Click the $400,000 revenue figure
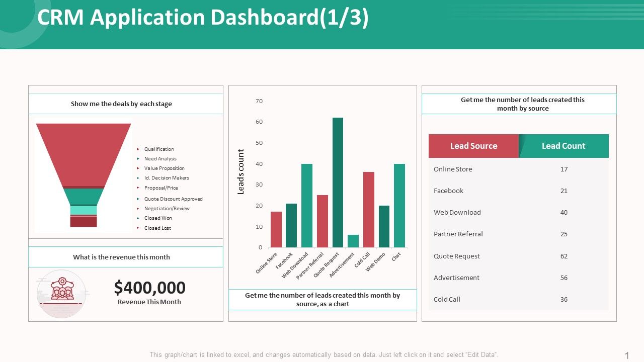644x362 pixels. pos(149,288)
